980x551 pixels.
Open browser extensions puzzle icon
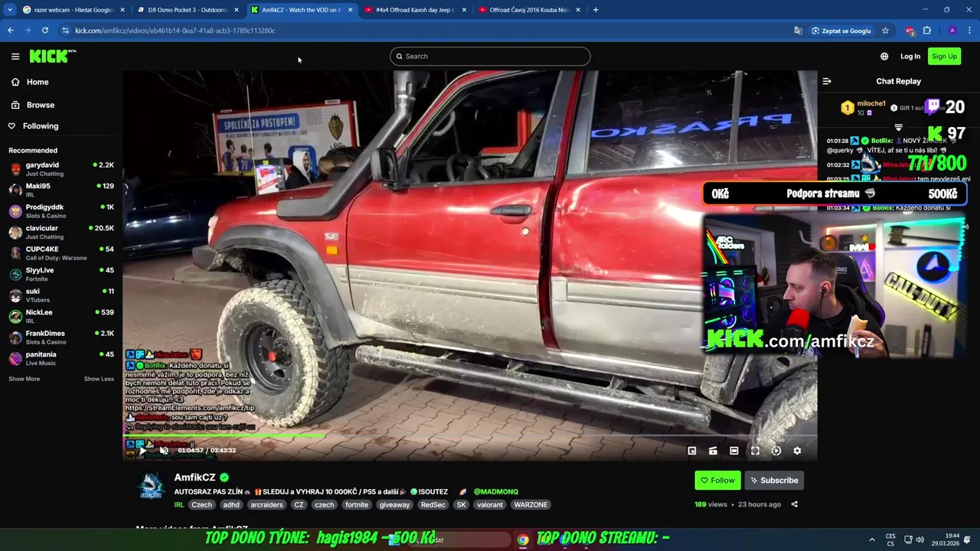coord(927,31)
